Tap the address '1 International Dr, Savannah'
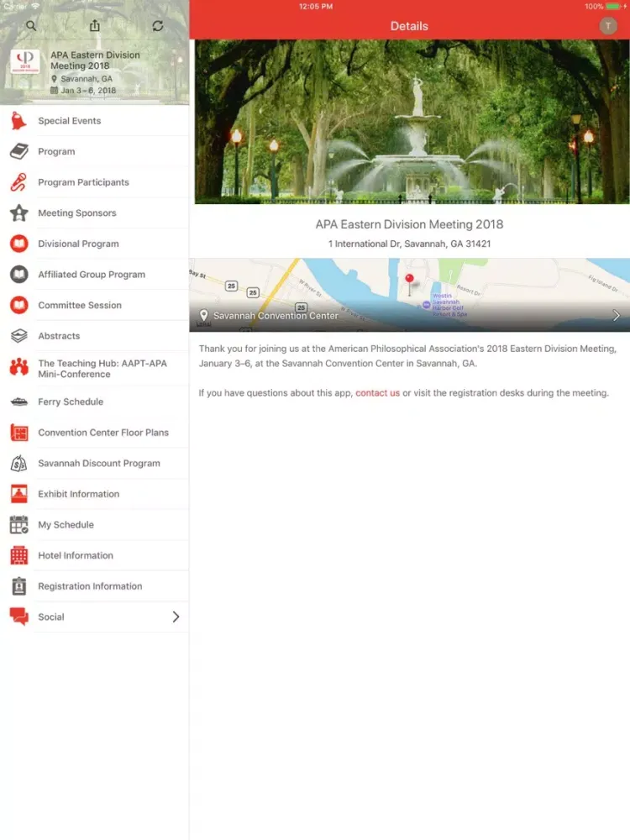Screen dimensions: 630x840 [x=409, y=244]
